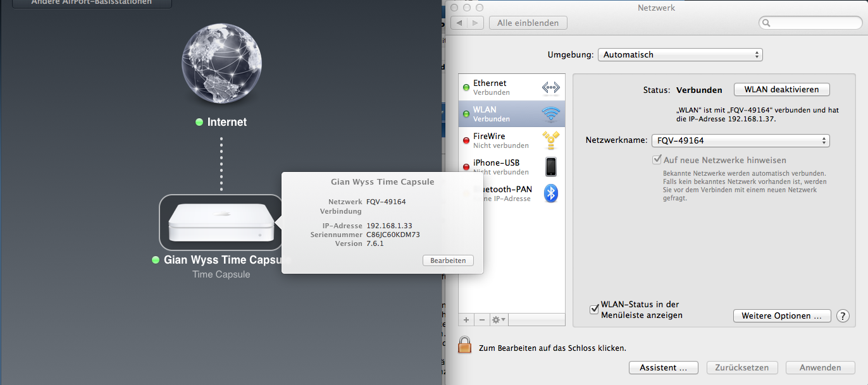
Task: Click the Zurücksetzen button
Action: (x=741, y=367)
